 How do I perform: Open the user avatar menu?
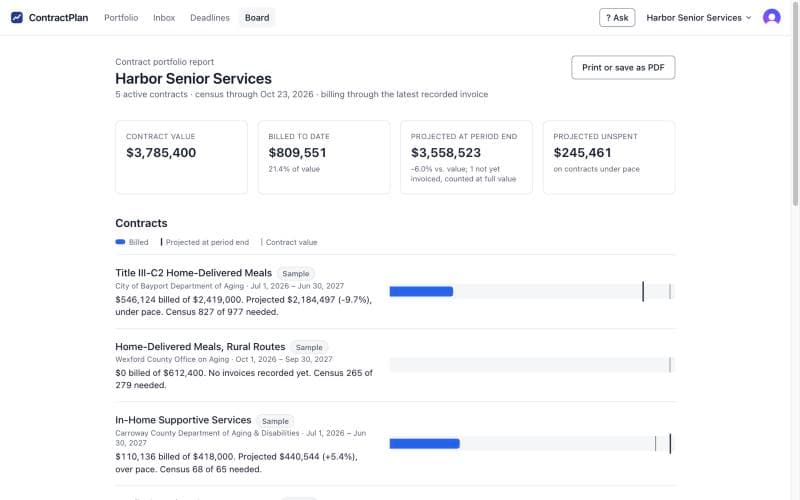[771, 17]
